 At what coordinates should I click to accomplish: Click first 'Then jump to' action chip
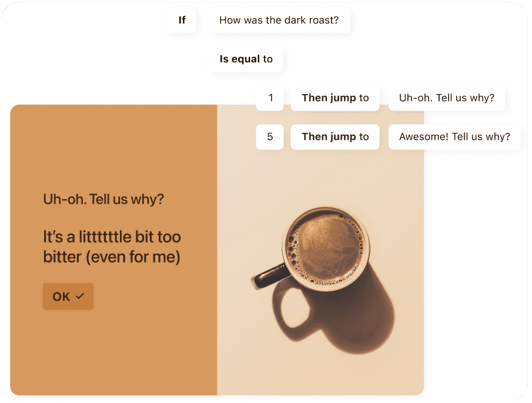click(x=335, y=98)
